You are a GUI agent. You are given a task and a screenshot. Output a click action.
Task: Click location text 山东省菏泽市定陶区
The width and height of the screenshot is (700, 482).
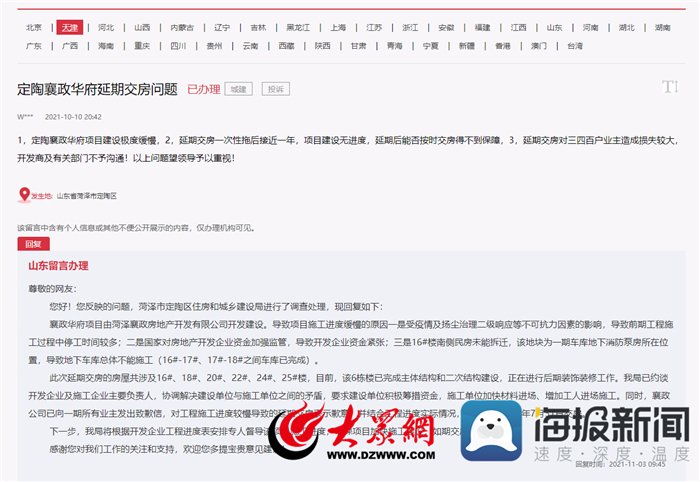87,196
